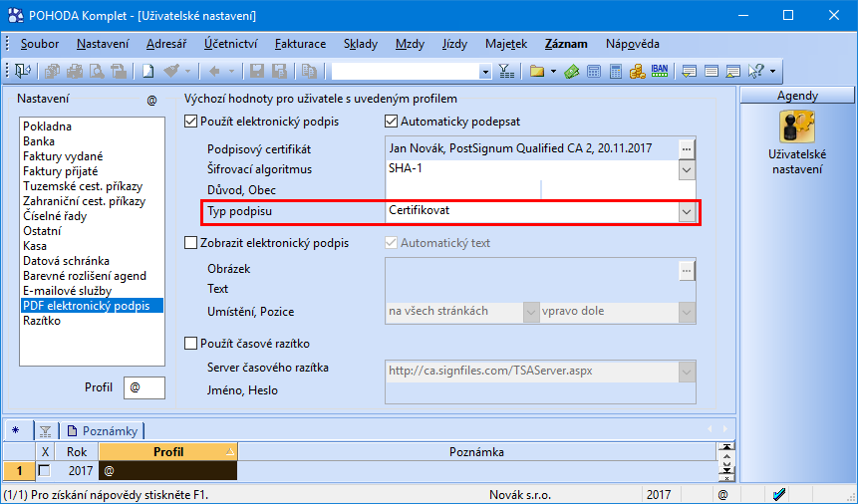This screenshot has height=504, width=858.
Task: Enable Použít časové razítko checkbox
Action: point(190,344)
